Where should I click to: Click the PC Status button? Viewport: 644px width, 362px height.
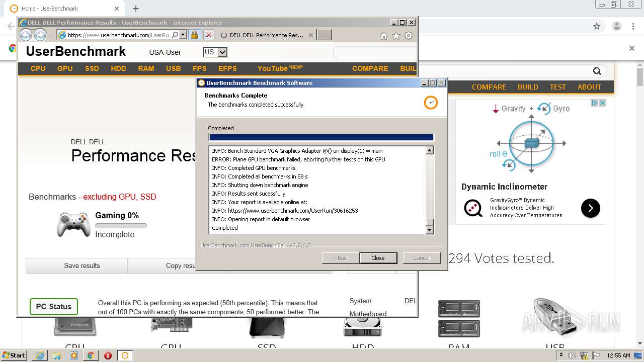(54, 307)
